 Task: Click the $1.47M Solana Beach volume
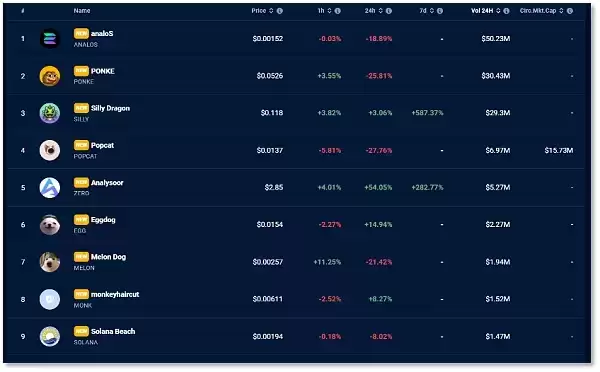pos(498,336)
